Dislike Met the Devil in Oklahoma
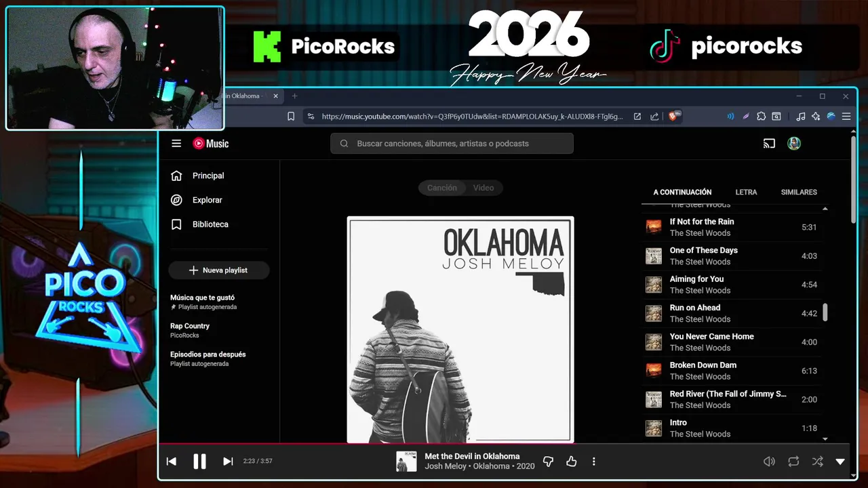Viewport: 868px width, 488px height. point(548,462)
